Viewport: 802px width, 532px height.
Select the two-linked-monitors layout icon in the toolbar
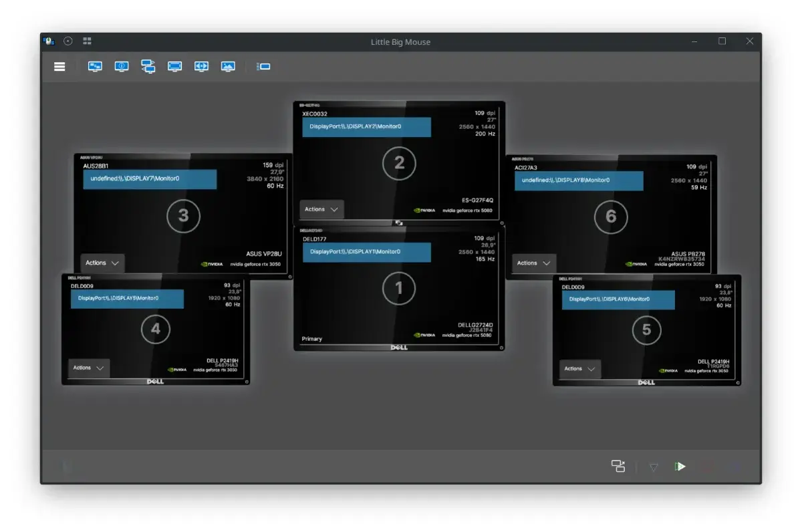(148, 66)
